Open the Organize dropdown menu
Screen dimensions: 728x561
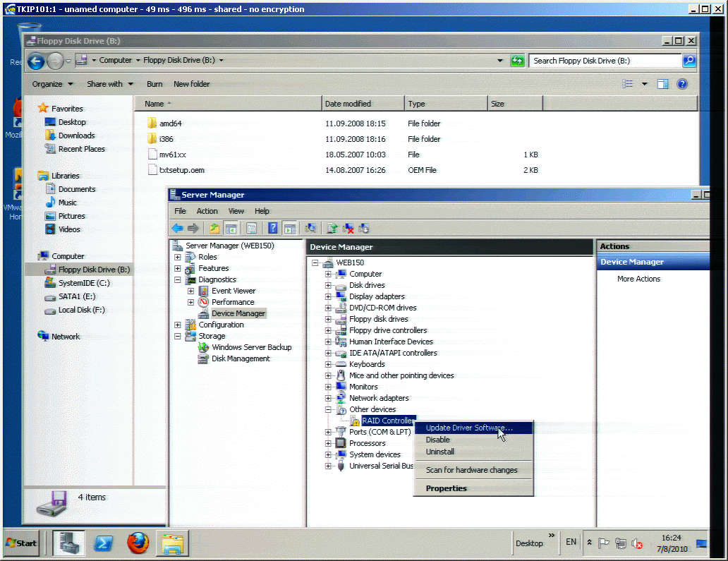coord(52,84)
